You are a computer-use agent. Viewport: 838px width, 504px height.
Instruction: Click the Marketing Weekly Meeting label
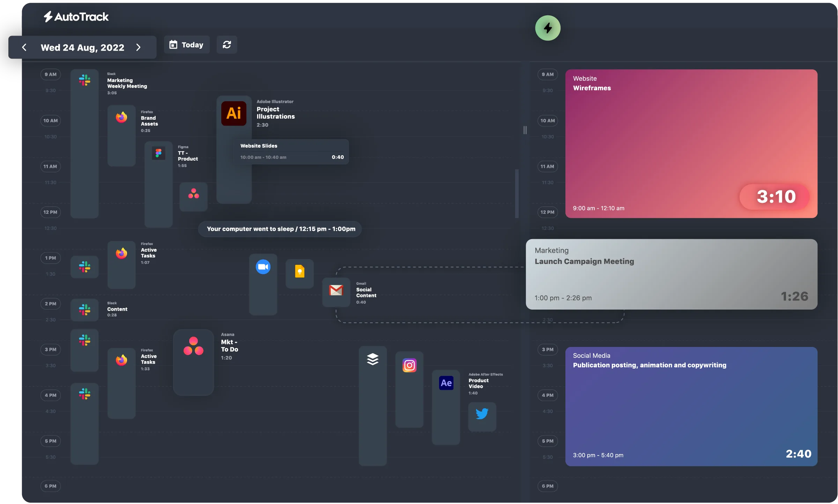(x=127, y=83)
